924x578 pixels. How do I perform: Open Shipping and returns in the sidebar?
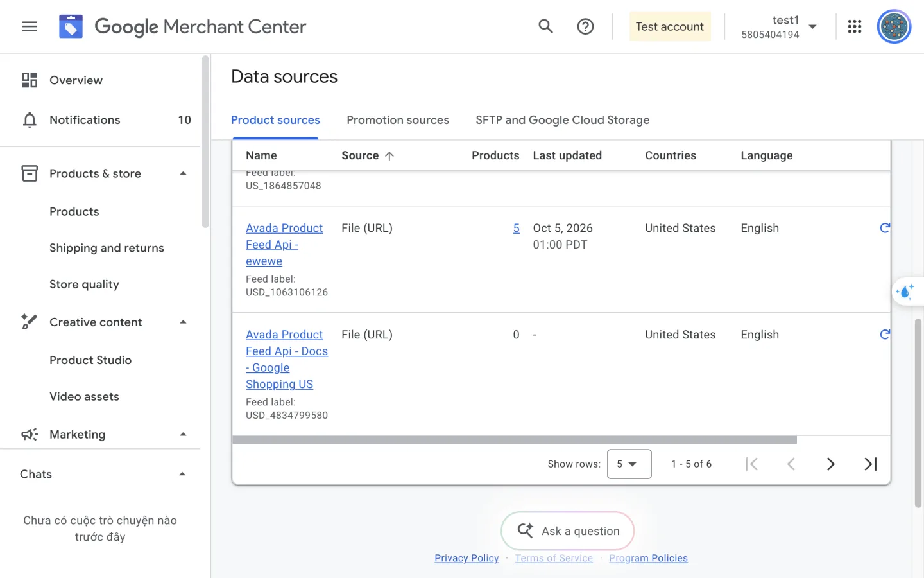point(107,248)
